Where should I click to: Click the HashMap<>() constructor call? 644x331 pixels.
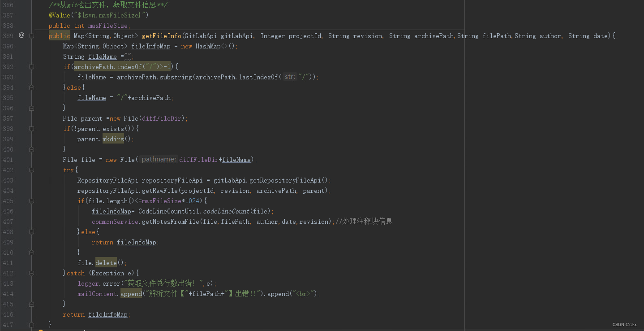(215, 46)
